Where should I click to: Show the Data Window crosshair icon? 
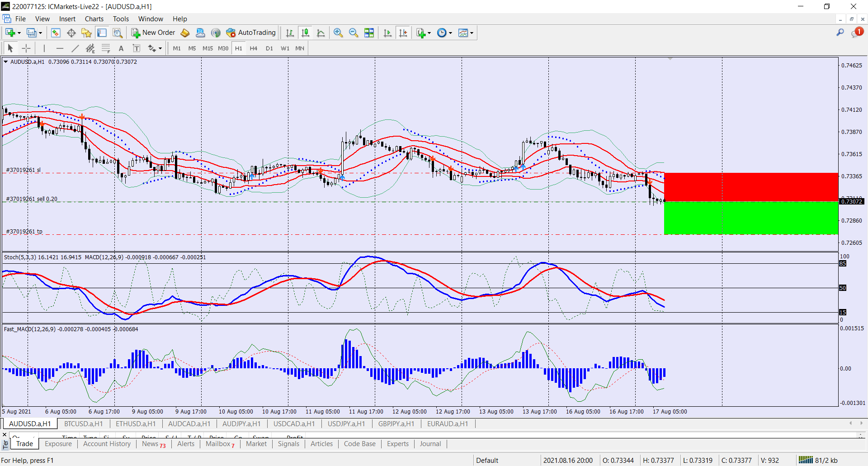[71, 33]
